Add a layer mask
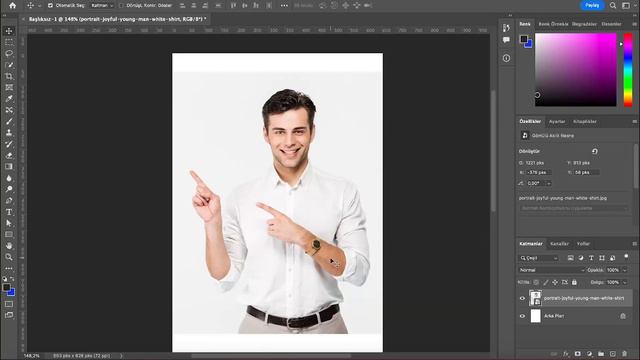 [578, 354]
